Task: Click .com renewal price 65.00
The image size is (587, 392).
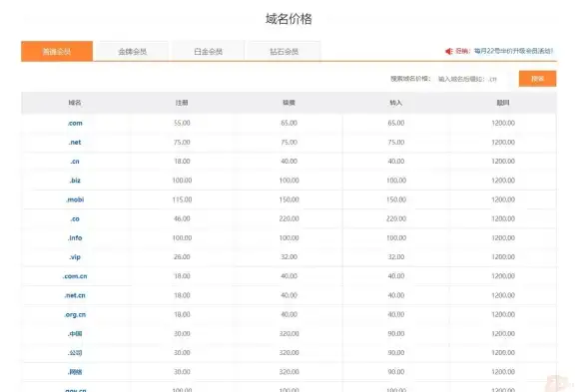Action: 290,123
